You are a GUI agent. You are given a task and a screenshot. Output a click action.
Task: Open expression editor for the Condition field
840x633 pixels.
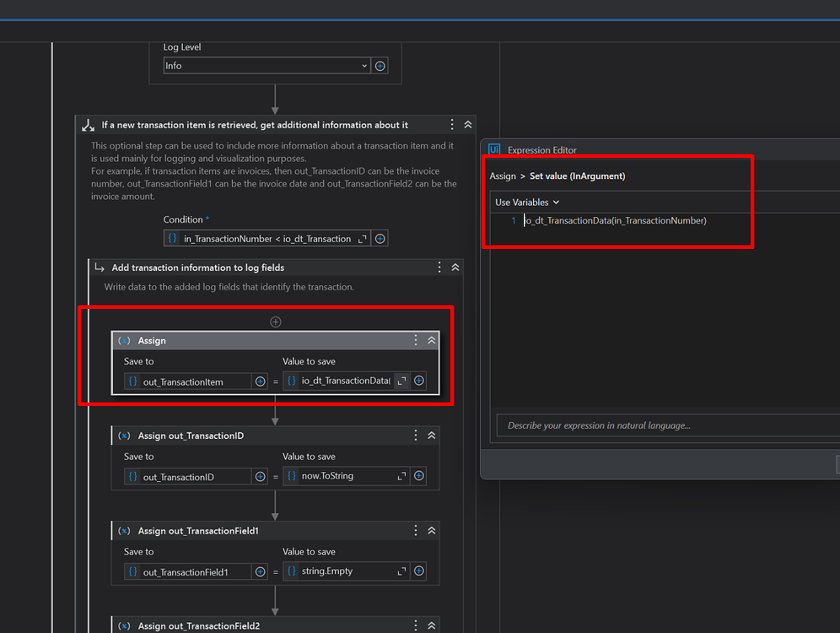360,238
